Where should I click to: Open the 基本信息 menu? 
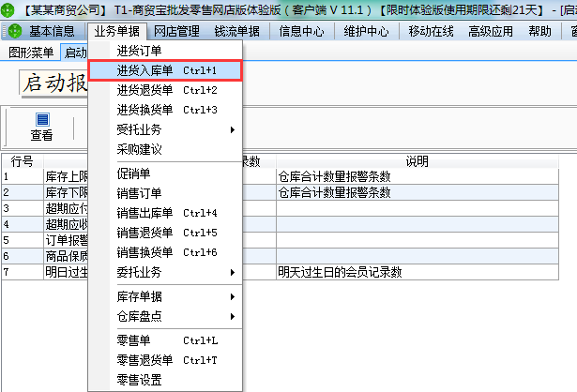point(52,32)
